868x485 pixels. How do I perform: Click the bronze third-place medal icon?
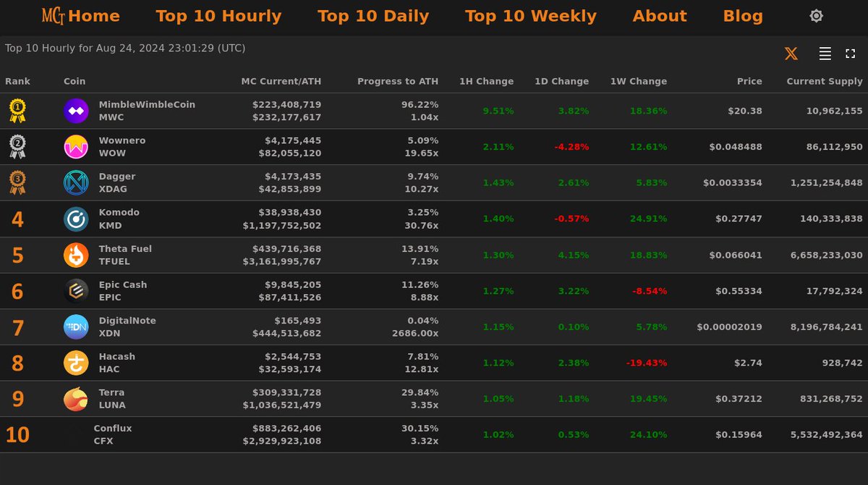tap(17, 182)
